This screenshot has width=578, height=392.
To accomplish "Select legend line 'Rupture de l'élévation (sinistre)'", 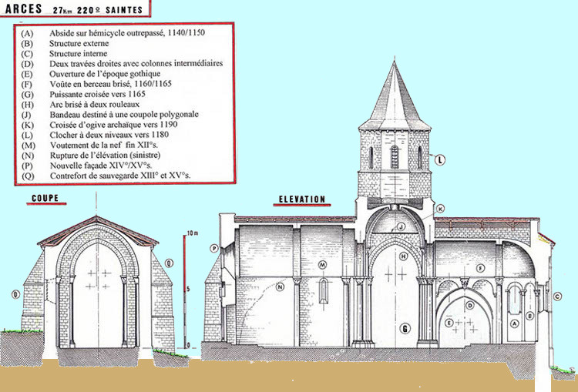I will click(x=105, y=156).
